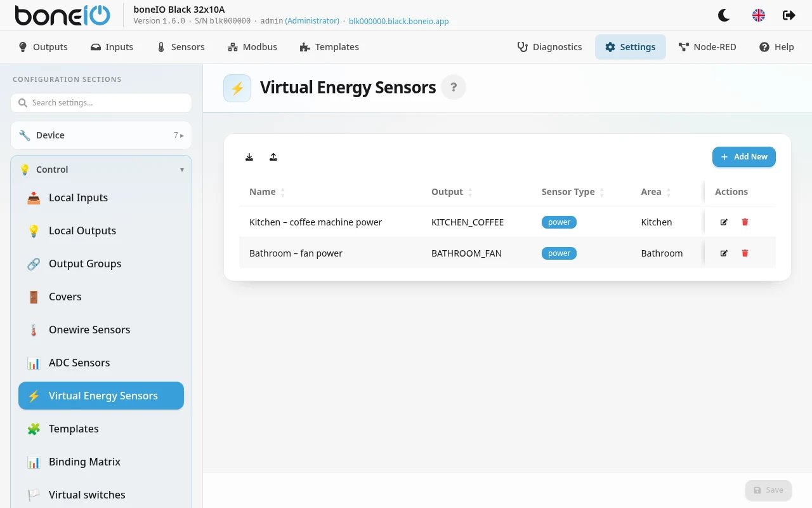This screenshot has height=508, width=812.
Task: Go to the Modbus tab
Action: pos(252,47)
